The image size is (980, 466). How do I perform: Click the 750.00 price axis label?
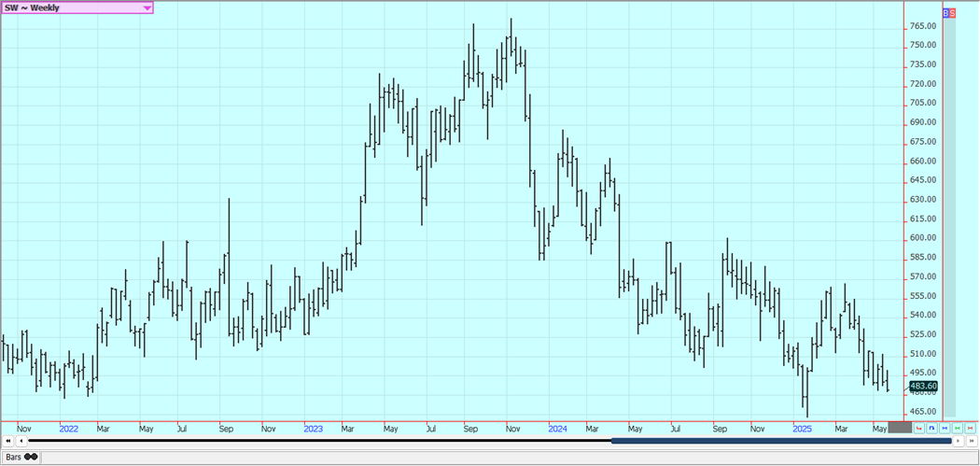point(923,45)
